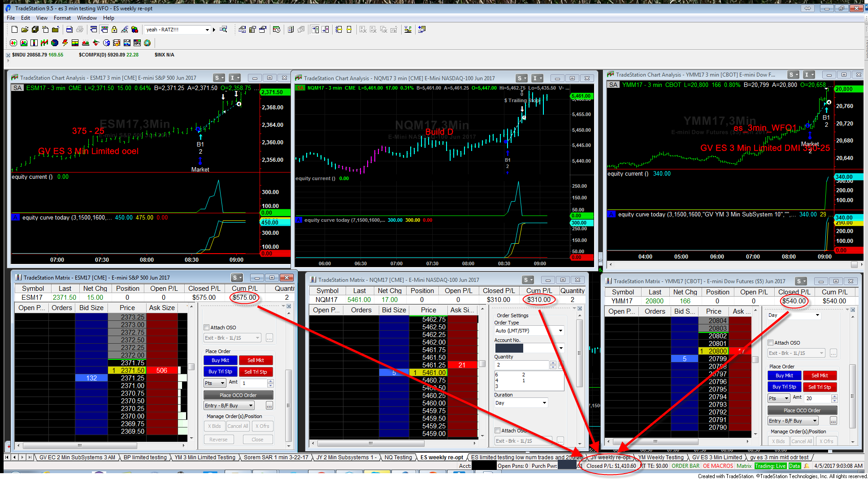Click the alert bell icon in status bar

click(x=807, y=466)
